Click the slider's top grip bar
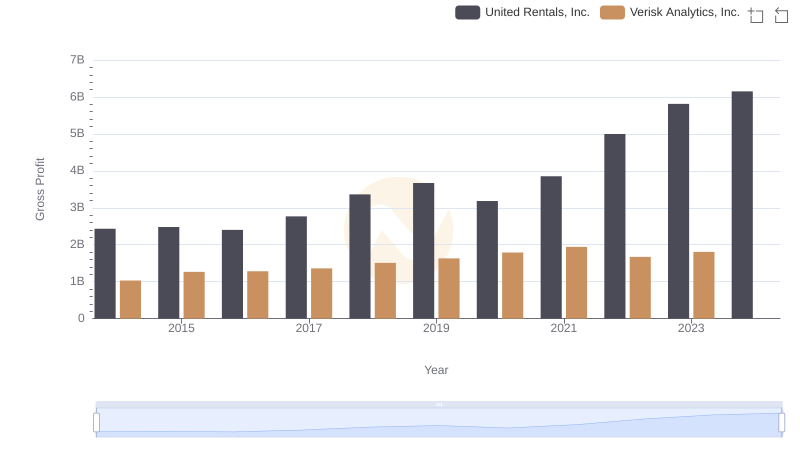 [439, 404]
